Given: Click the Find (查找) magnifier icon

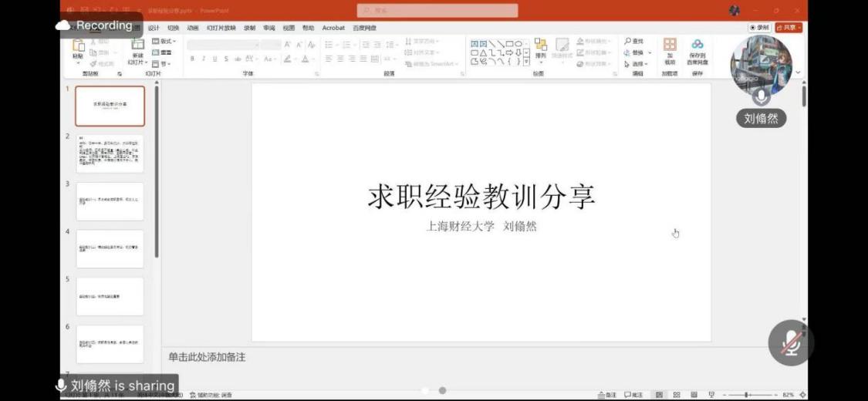Looking at the screenshot, I should click(629, 41).
